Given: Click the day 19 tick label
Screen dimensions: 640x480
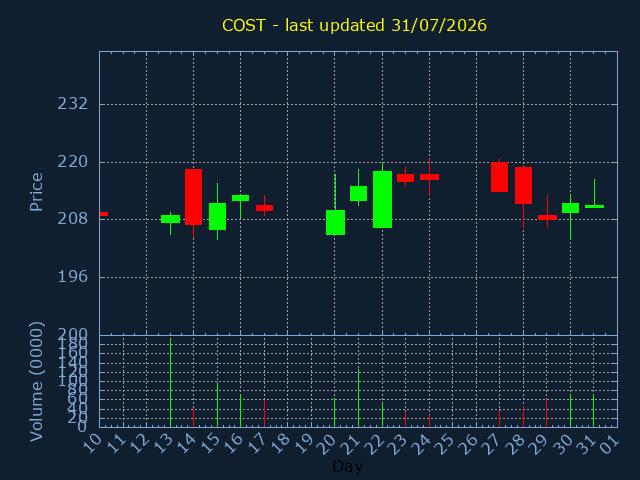Looking at the screenshot, I should coord(304,443).
